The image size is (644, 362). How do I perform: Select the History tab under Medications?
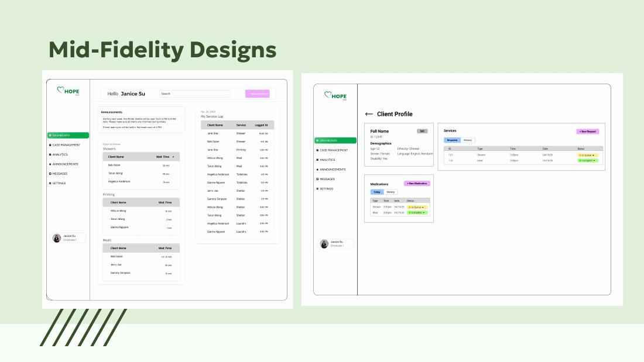click(x=390, y=192)
